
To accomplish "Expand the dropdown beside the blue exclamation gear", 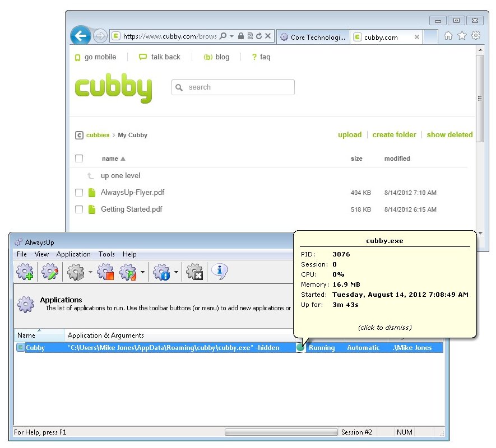I will point(176,272).
